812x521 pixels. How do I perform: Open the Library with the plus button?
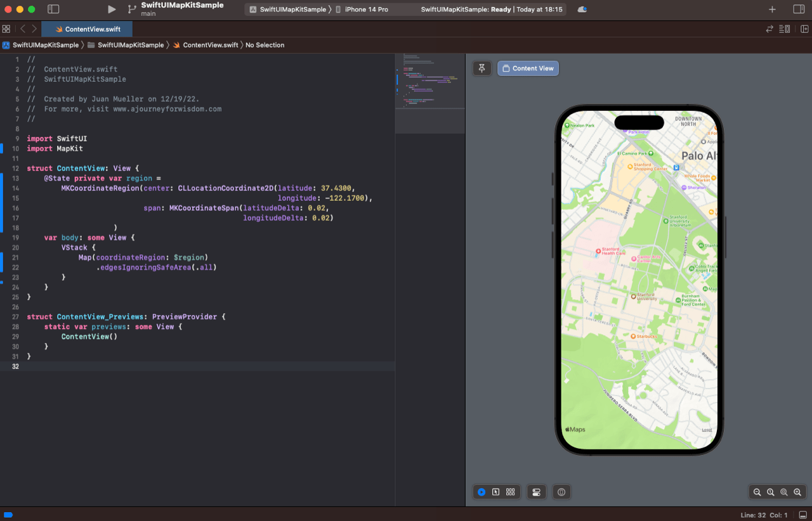point(772,10)
